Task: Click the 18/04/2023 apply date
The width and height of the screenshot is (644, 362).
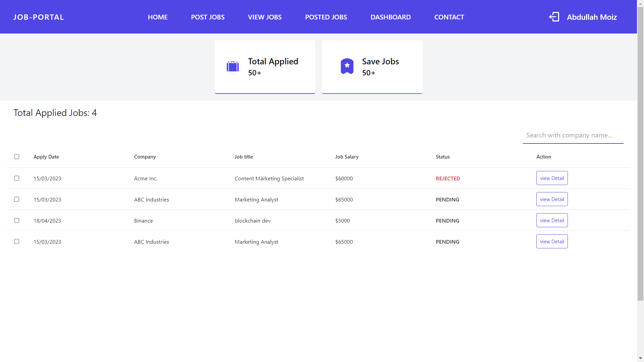Action: click(47, 221)
